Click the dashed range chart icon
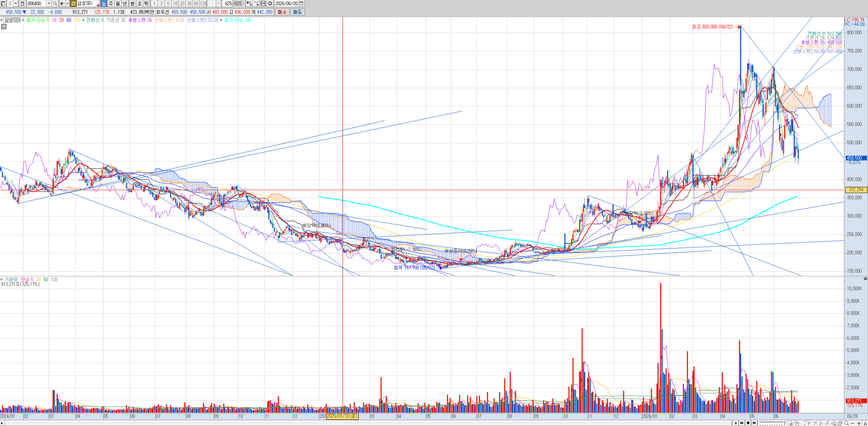The image size is (868, 426). tap(803, 423)
